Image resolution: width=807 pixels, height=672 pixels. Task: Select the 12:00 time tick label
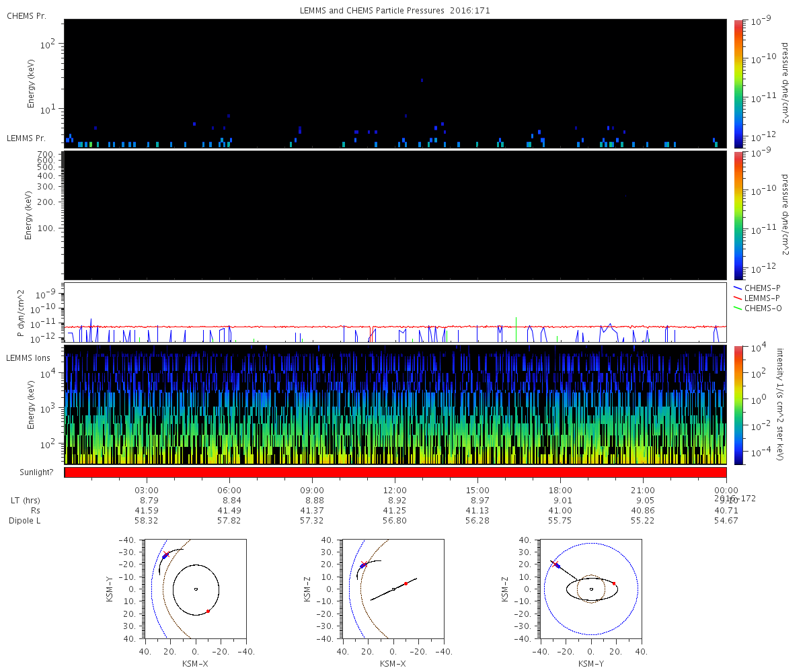(x=395, y=491)
